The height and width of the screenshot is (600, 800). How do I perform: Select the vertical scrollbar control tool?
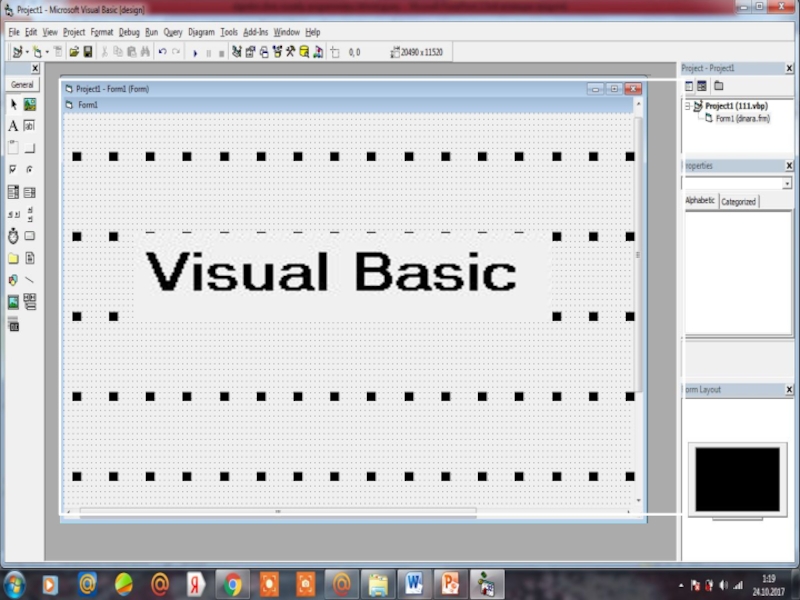30,214
